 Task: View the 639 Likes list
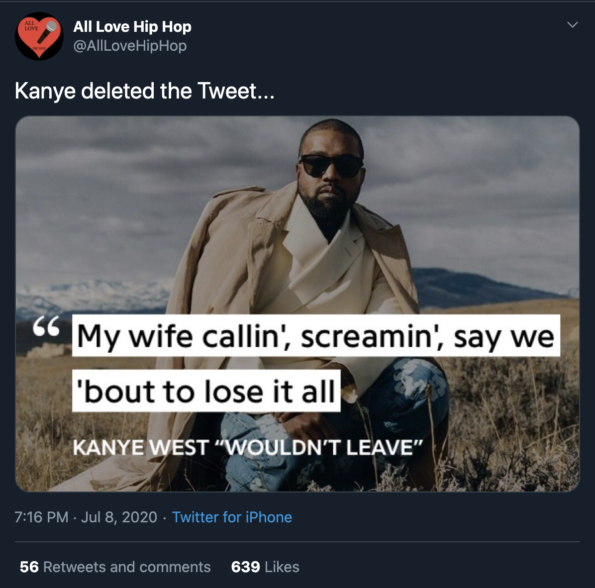[265, 567]
